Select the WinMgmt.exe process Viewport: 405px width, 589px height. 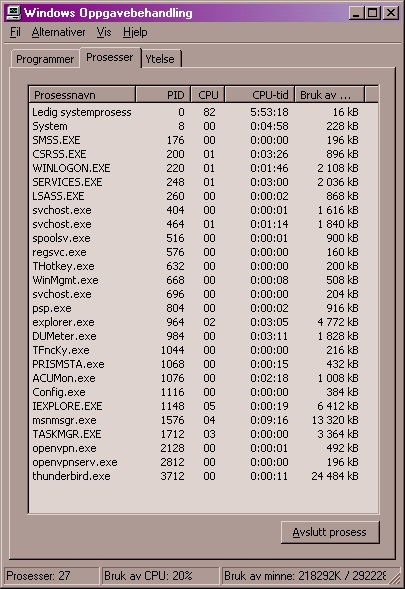point(203,280)
